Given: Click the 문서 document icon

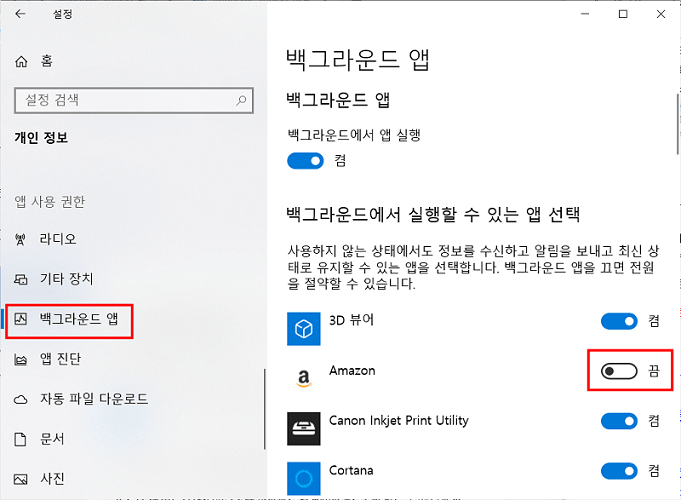Looking at the screenshot, I should tap(20, 439).
